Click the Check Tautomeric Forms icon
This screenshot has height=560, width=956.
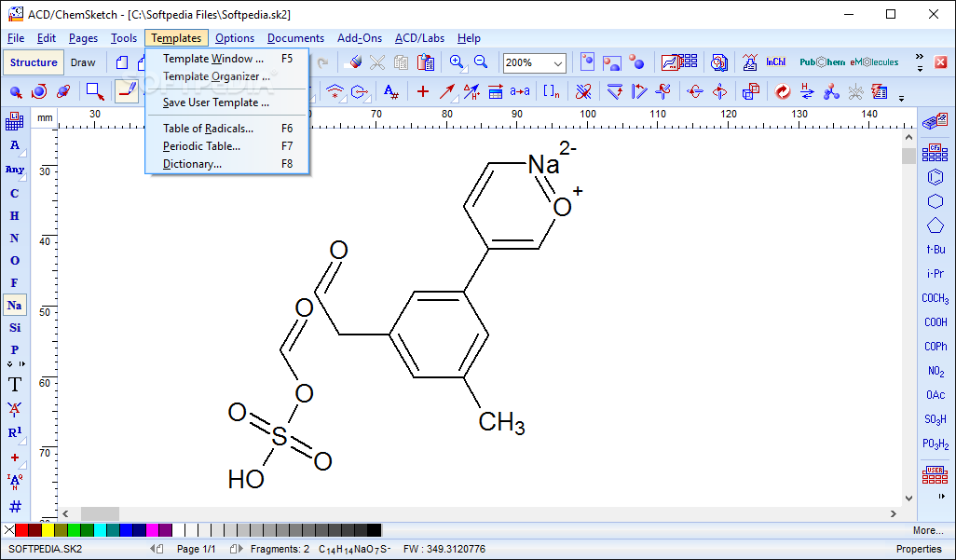point(807,91)
